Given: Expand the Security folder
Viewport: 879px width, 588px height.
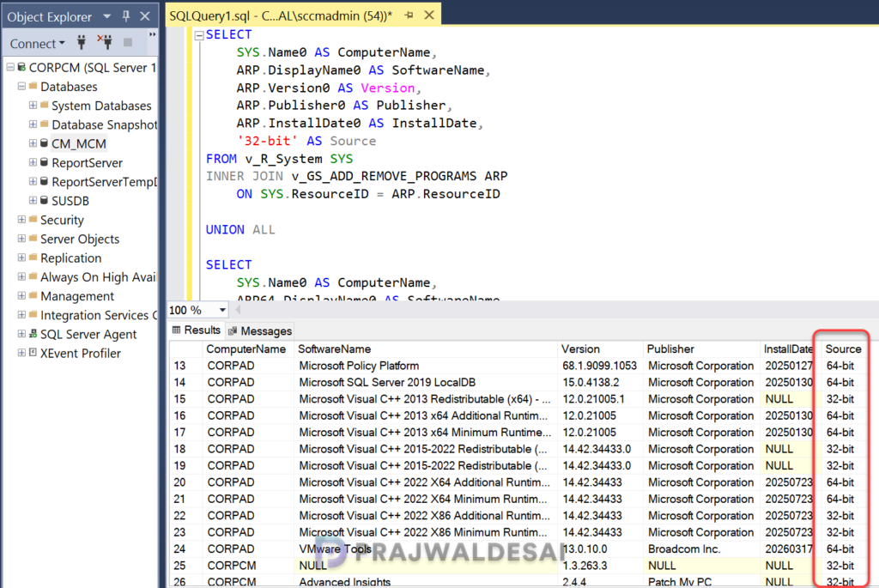Looking at the screenshot, I should tap(21, 220).
